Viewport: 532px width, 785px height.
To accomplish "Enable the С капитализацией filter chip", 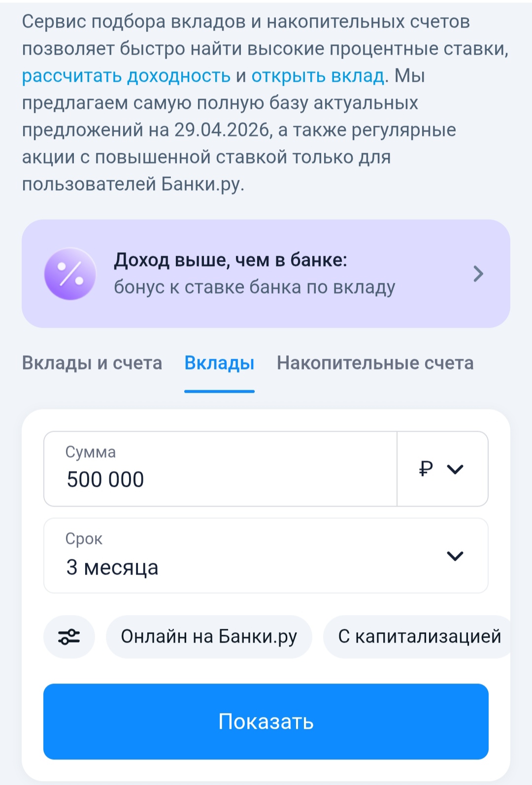I will pos(419,637).
